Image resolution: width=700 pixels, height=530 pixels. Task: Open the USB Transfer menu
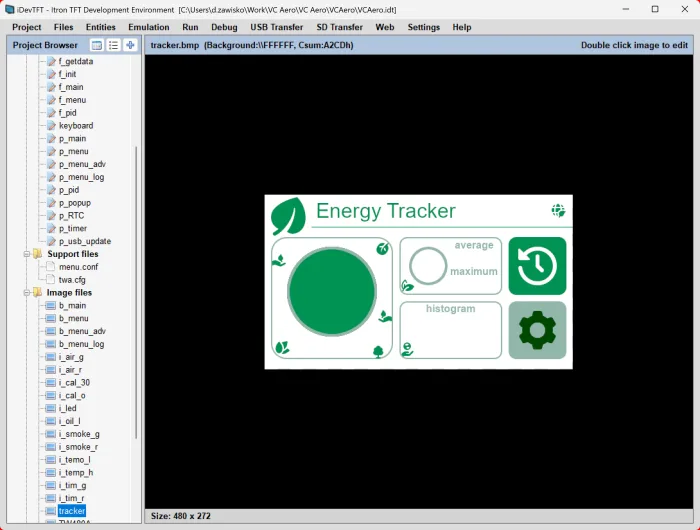(276, 27)
